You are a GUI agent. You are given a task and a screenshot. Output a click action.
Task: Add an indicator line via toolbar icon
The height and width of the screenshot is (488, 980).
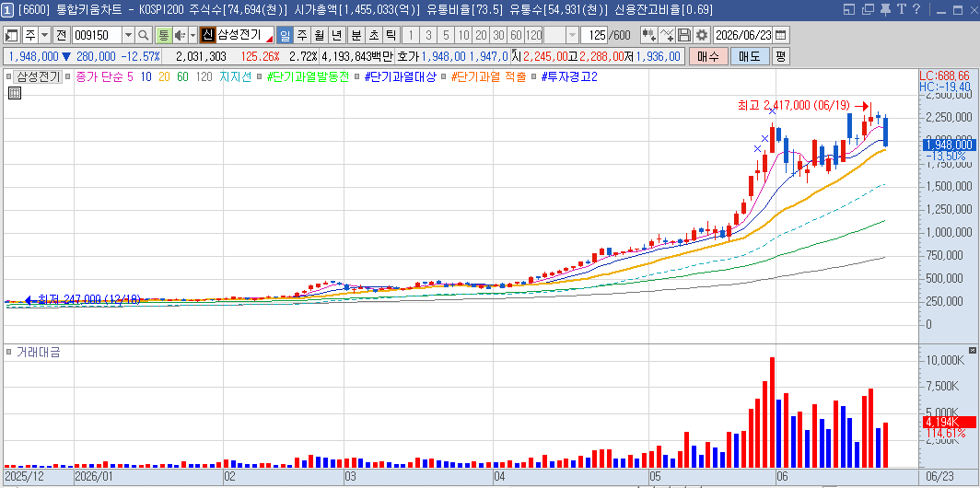tap(667, 35)
